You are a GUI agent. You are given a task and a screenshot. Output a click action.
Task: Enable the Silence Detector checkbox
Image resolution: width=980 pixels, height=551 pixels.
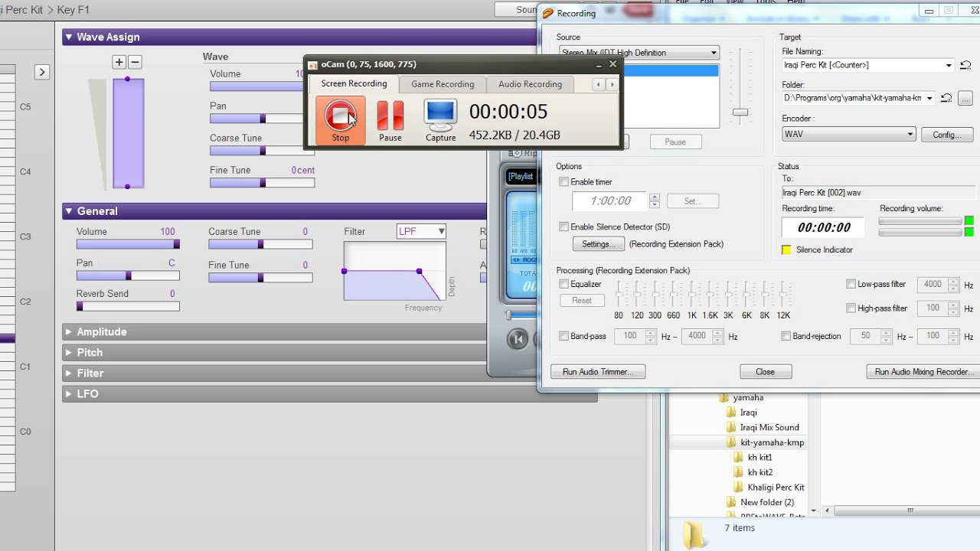pyautogui.click(x=564, y=227)
